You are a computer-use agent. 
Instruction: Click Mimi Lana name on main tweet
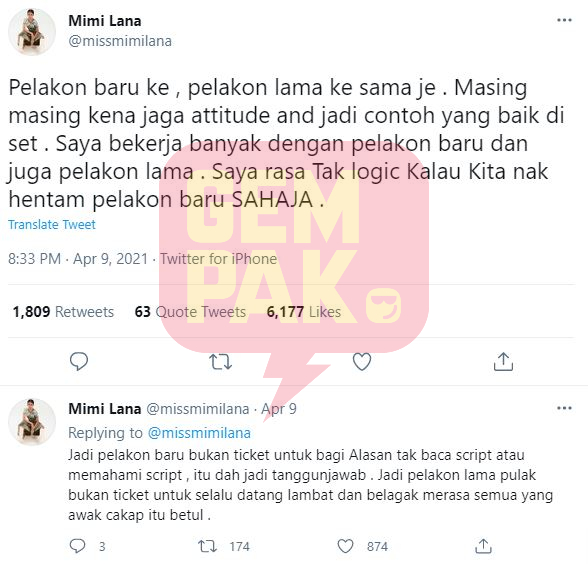(105, 21)
